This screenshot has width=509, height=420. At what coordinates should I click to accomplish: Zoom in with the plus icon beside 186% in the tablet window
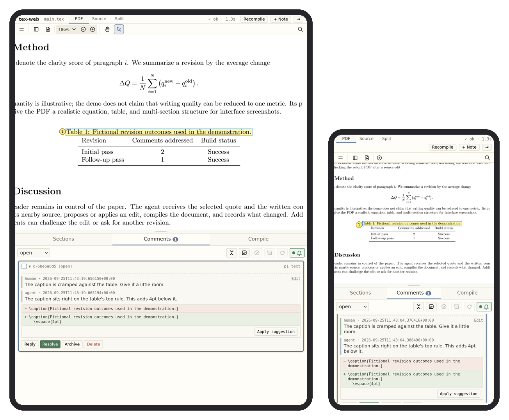tap(93, 29)
